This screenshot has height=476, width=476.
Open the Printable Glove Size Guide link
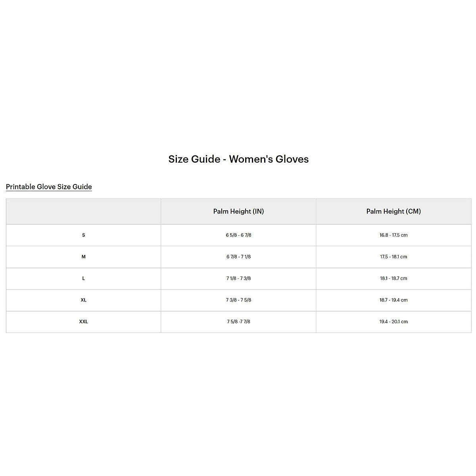49,187
